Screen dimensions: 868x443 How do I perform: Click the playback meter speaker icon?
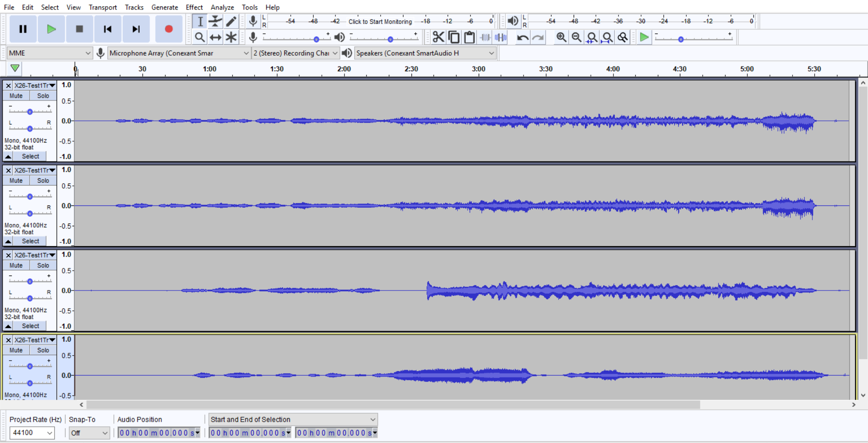pyautogui.click(x=513, y=21)
